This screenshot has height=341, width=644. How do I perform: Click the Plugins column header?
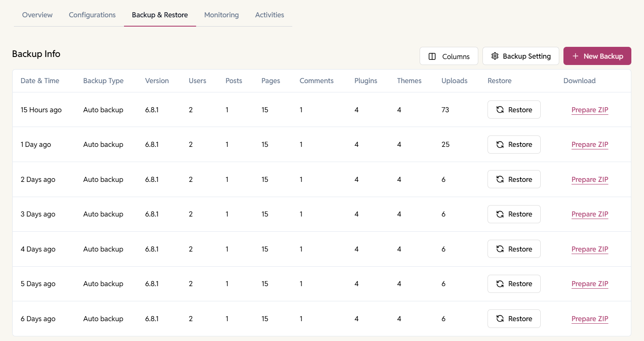click(x=366, y=81)
